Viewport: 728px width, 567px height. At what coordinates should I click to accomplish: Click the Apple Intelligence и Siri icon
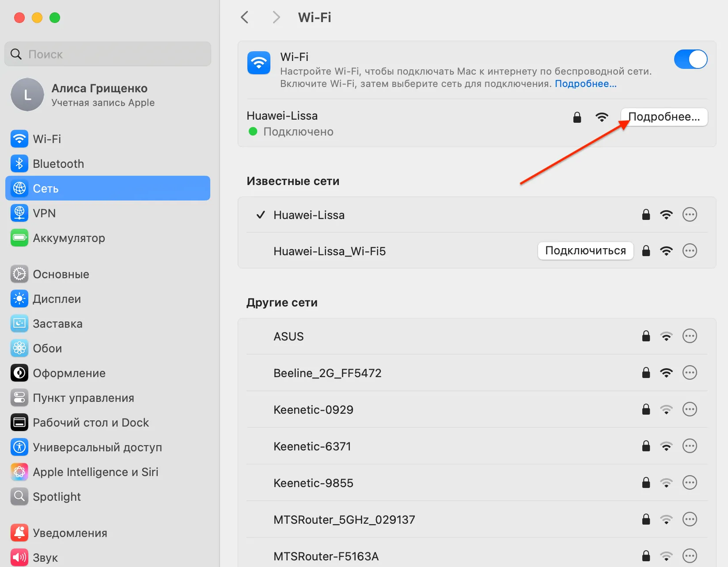(x=19, y=472)
